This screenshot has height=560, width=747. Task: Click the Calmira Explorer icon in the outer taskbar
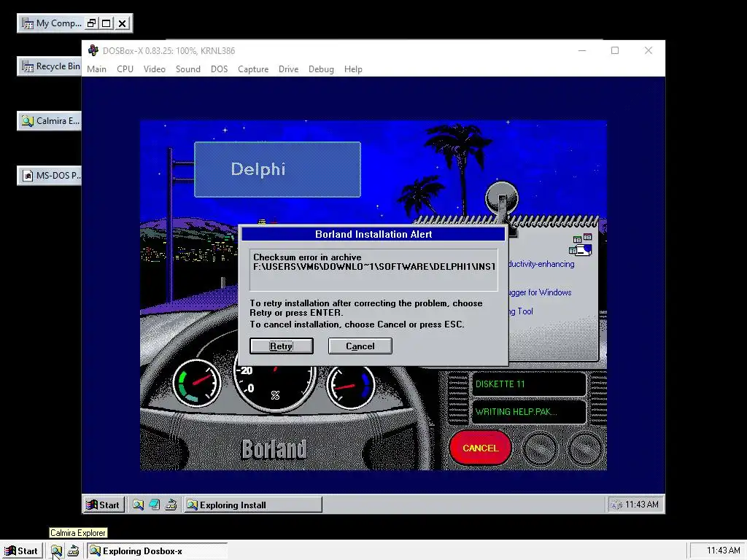56,551
